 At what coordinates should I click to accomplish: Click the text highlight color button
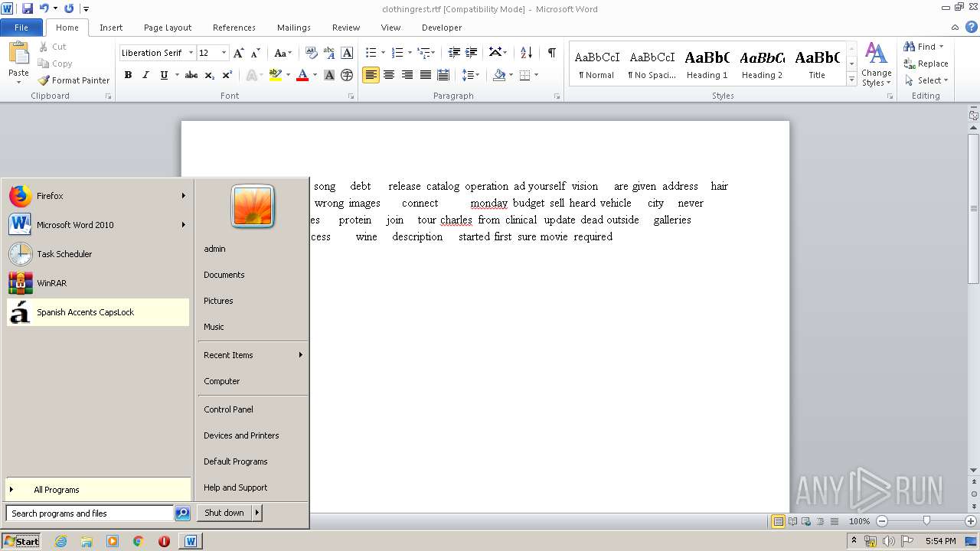[x=276, y=75]
